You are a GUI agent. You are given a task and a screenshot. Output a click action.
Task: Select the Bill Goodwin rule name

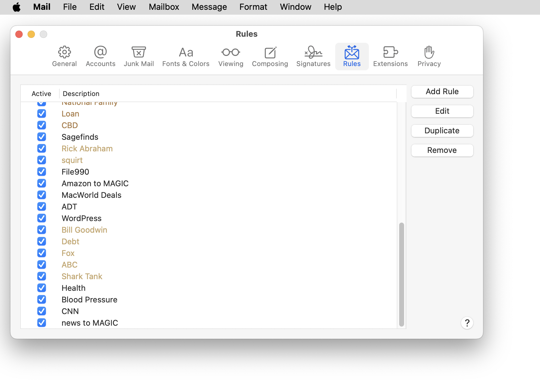point(84,230)
